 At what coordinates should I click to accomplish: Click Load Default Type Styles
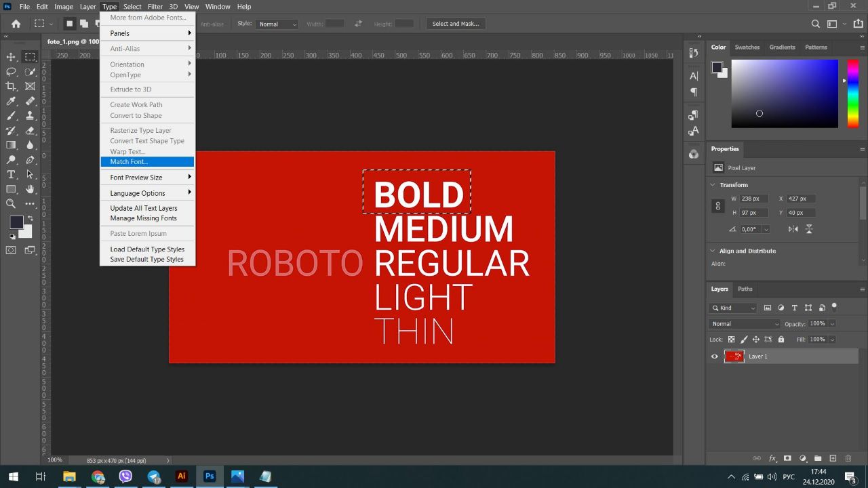(x=147, y=249)
